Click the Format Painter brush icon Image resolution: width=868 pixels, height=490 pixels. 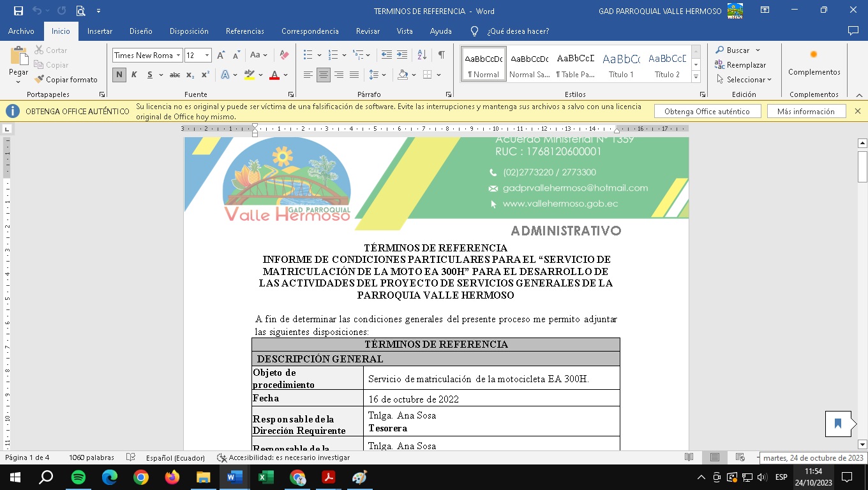tap(40, 80)
